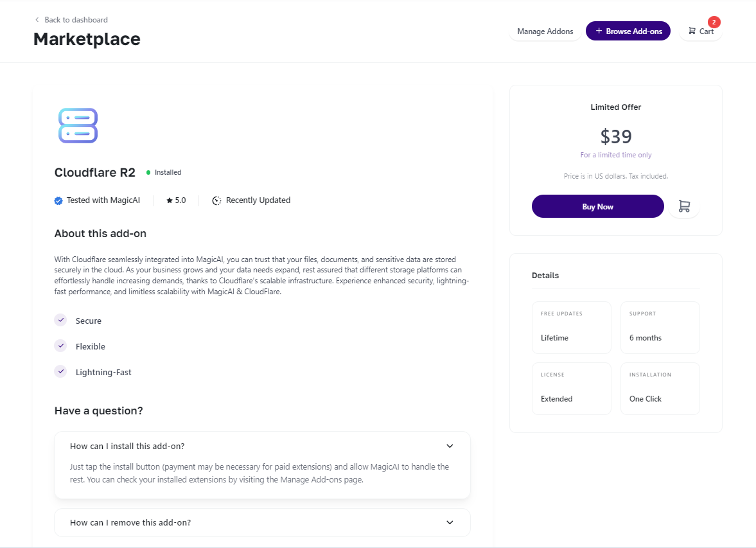Click the green Installed status dot
Screen dimensions: 756x548
click(148, 172)
